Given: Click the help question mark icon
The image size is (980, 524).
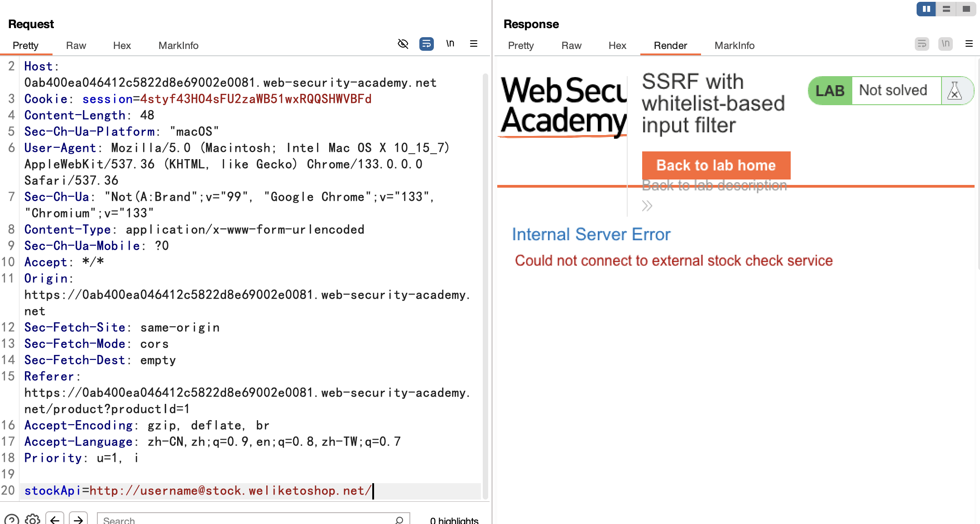Looking at the screenshot, I should point(12,519).
